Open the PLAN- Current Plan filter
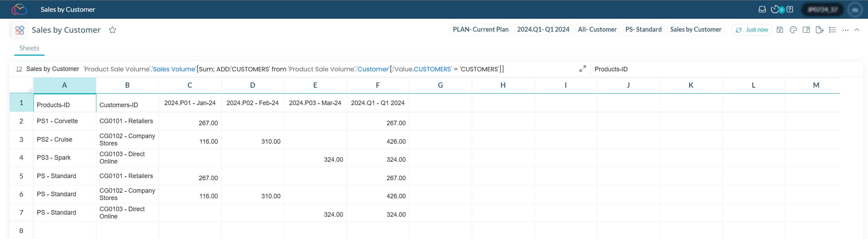868x239 pixels. pos(480,30)
